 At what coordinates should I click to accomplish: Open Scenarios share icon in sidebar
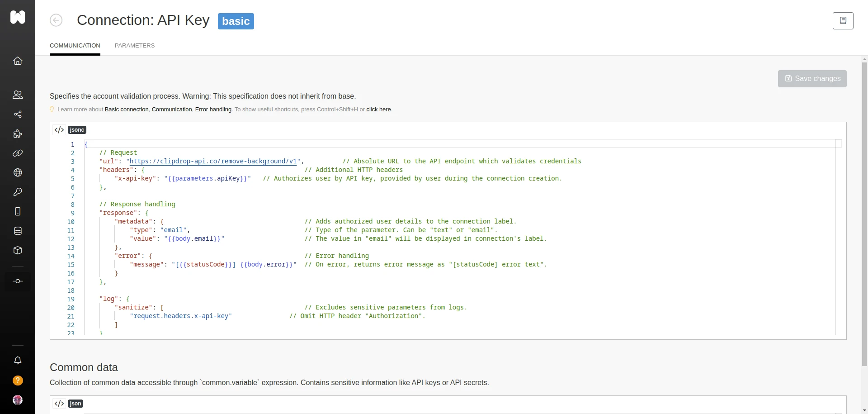18,114
